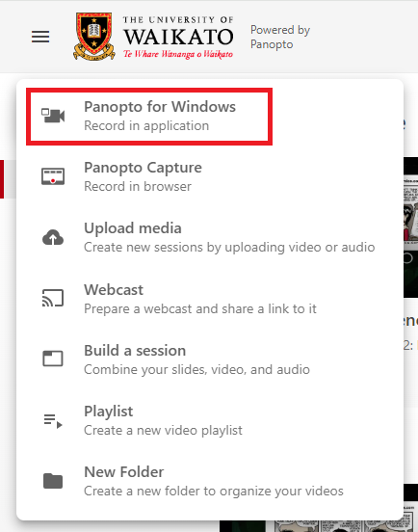Click the Upload media cloud icon
The image size is (418, 532).
pos(53,237)
